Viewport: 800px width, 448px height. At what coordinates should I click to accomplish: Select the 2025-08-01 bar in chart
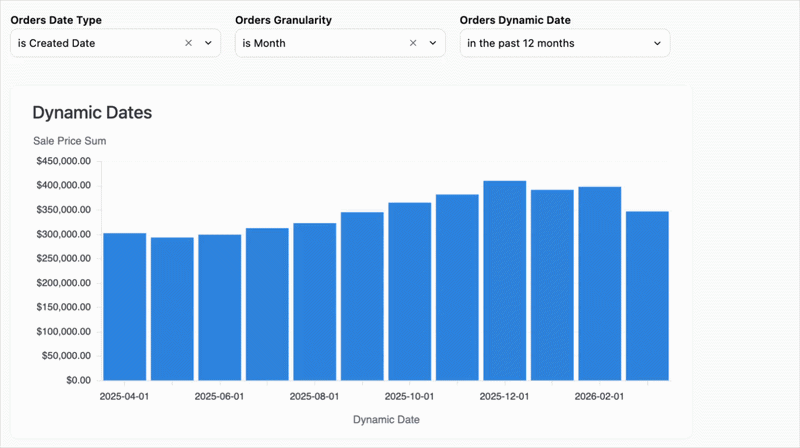[x=315, y=302]
